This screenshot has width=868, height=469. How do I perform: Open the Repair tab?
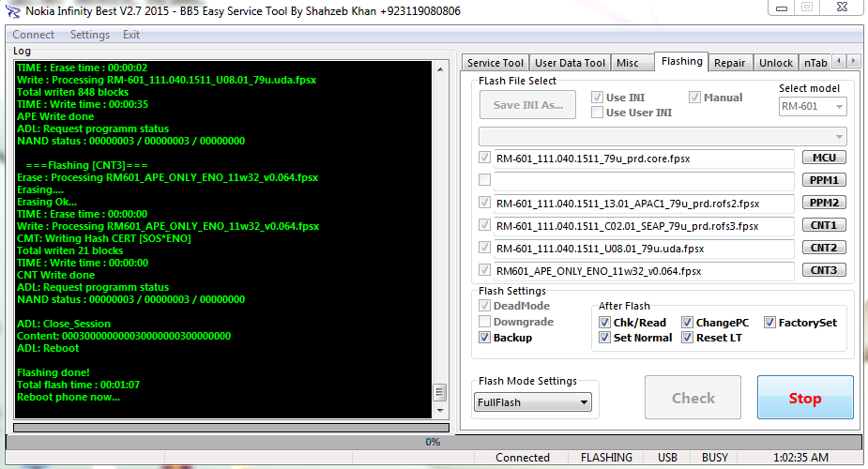click(729, 63)
